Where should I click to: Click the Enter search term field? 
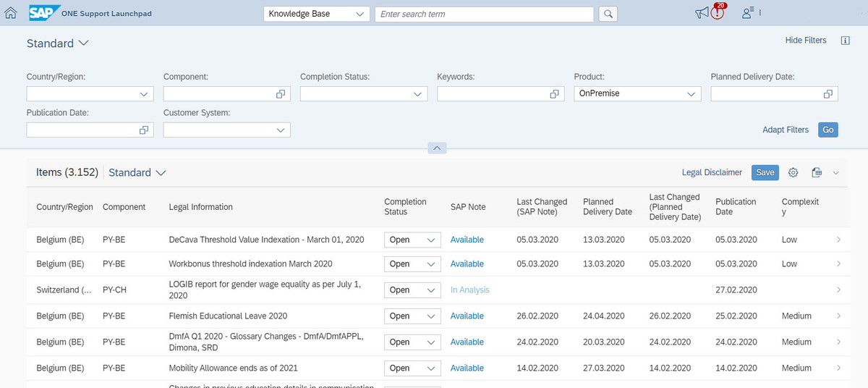[485, 14]
